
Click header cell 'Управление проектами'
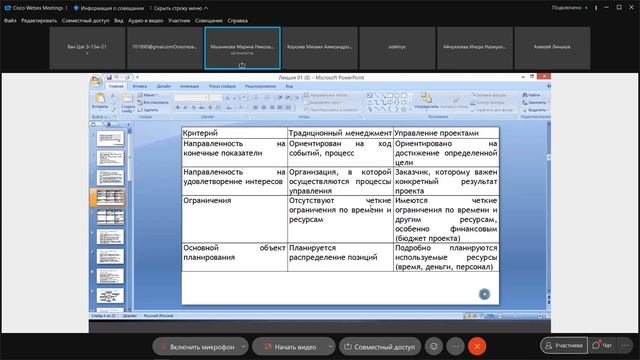(446, 133)
